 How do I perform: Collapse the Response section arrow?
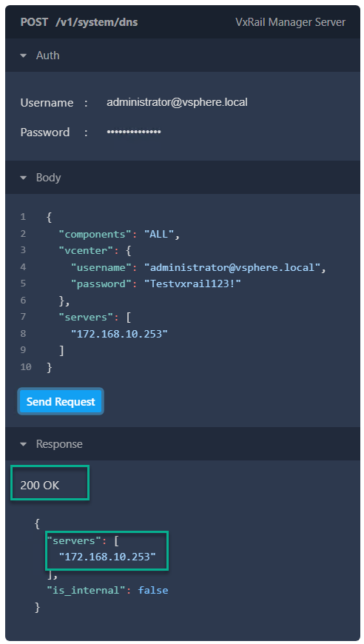(x=24, y=444)
